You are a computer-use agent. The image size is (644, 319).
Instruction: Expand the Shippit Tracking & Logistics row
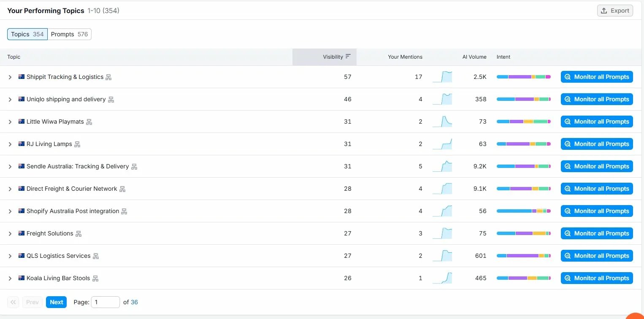10,77
